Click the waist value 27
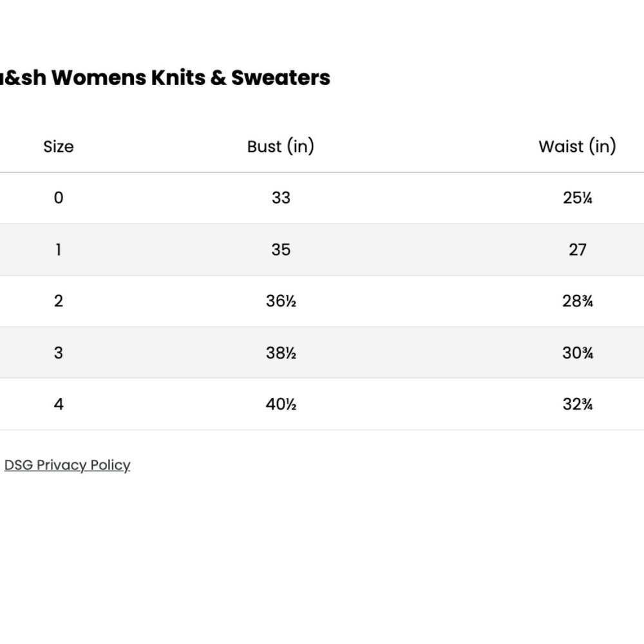The image size is (644, 644). coord(578,250)
